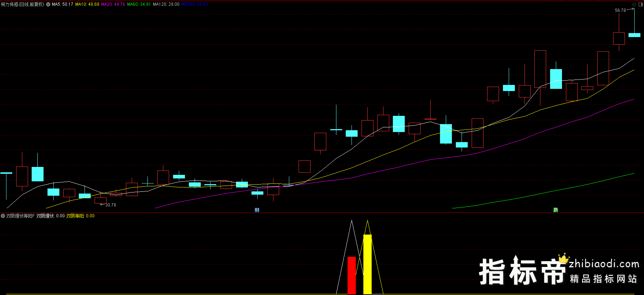Click the 56.78 high price label
This screenshot has height=295, width=644.
620,10
